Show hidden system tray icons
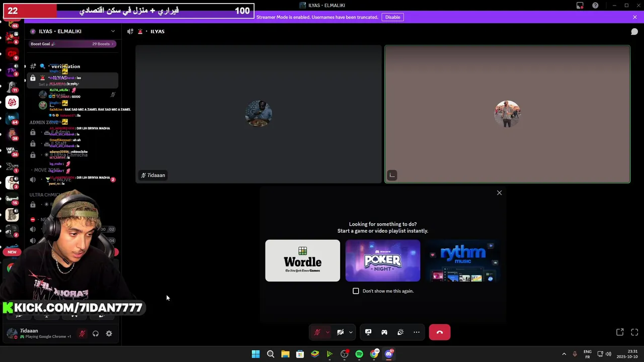Screen dimensions: 644x362 564,354
